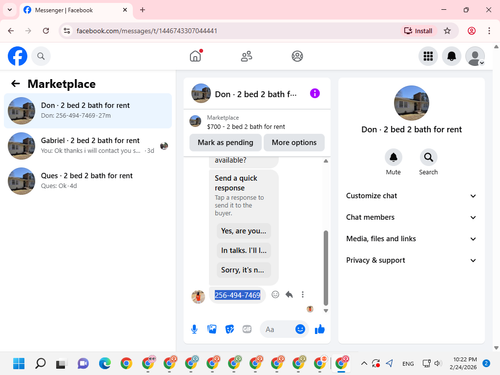Send quick response 'Sorry, it's n...'
The height and width of the screenshot is (375, 500).
click(244, 270)
